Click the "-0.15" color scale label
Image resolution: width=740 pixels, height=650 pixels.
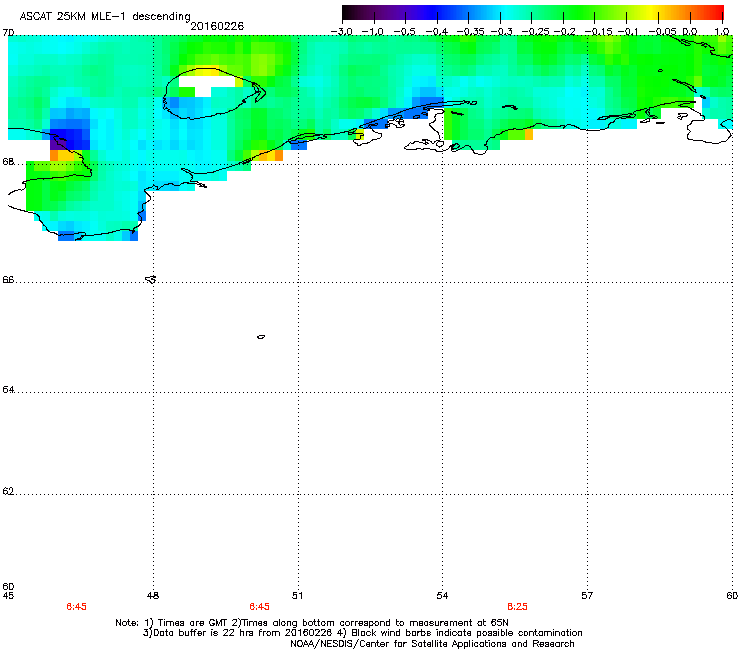[x=598, y=32]
